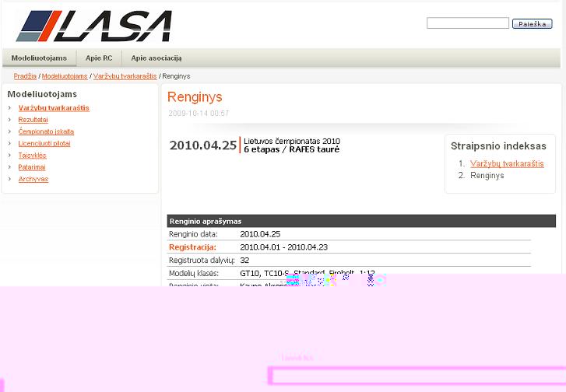The width and height of the screenshot is (566, 392).
Task: Click Modeliuotojams in the breadcrumb trail
Action: (65, 76)
